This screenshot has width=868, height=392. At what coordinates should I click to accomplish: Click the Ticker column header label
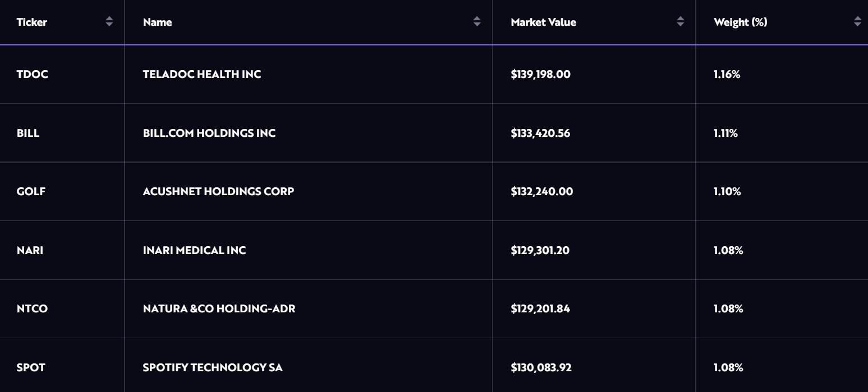tap(32, 22)
